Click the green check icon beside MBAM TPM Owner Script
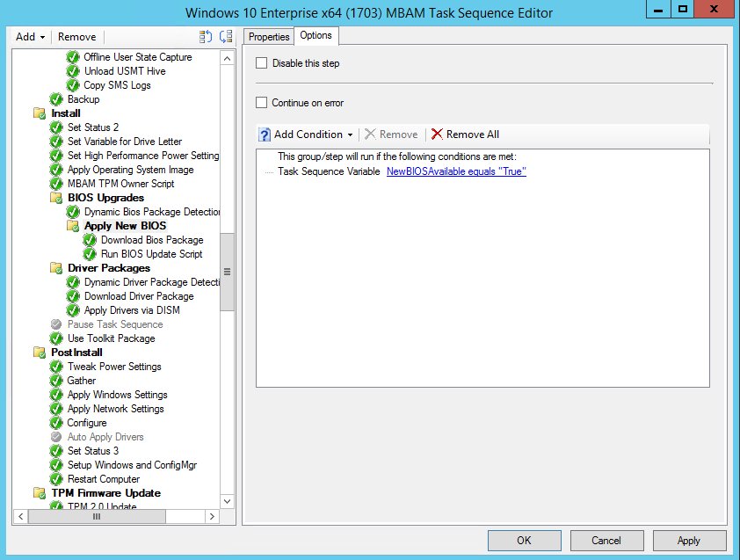 click(56, 184)
